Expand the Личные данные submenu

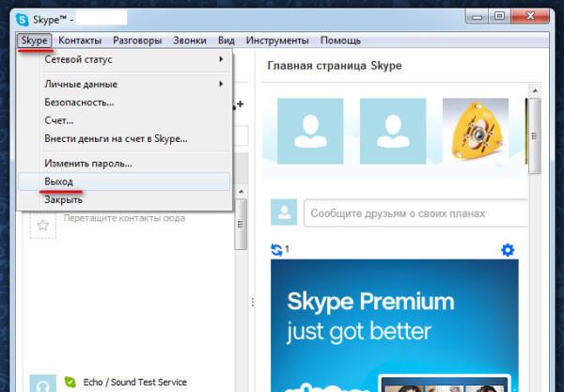coord(132,84)
